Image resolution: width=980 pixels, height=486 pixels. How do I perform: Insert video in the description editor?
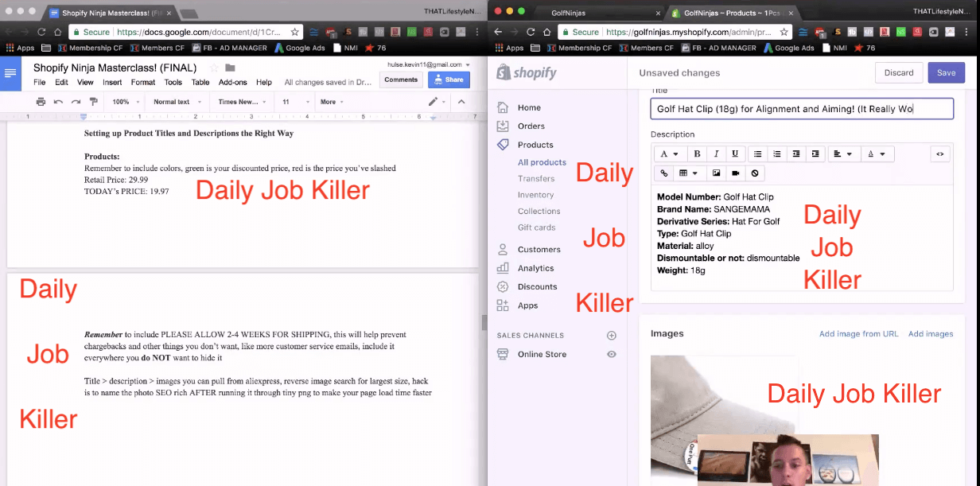735,173
